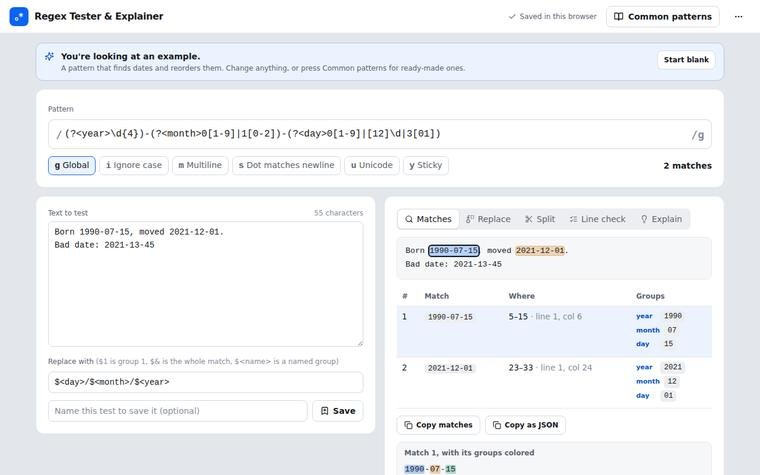Click Copy as JSON button

tap(525, 425)
